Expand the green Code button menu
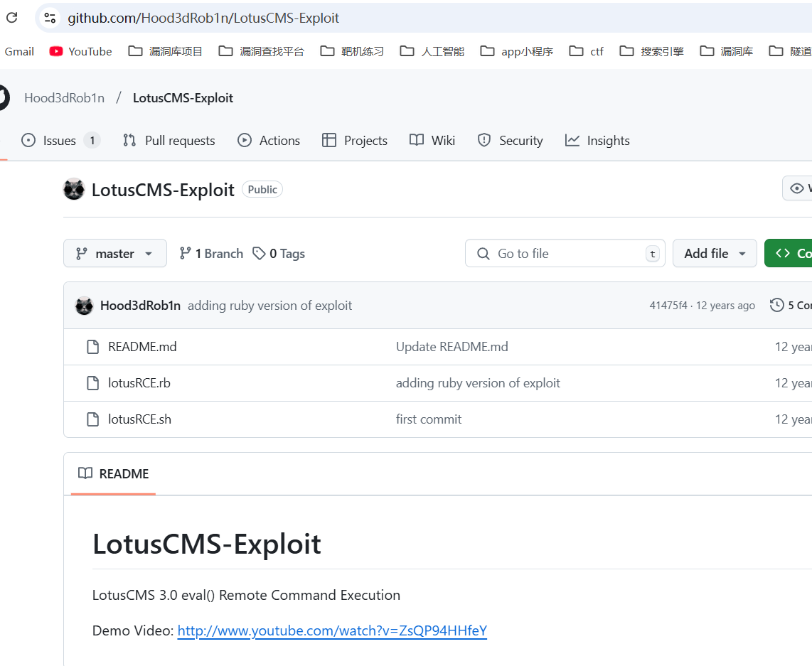812x666 pixels. click(x=789, y=253)
